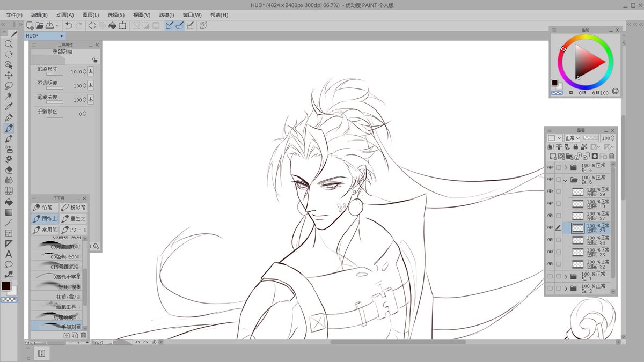644x362 pixels.
Task: Open a file with the folder icon
Action: [x=40, y=25]
